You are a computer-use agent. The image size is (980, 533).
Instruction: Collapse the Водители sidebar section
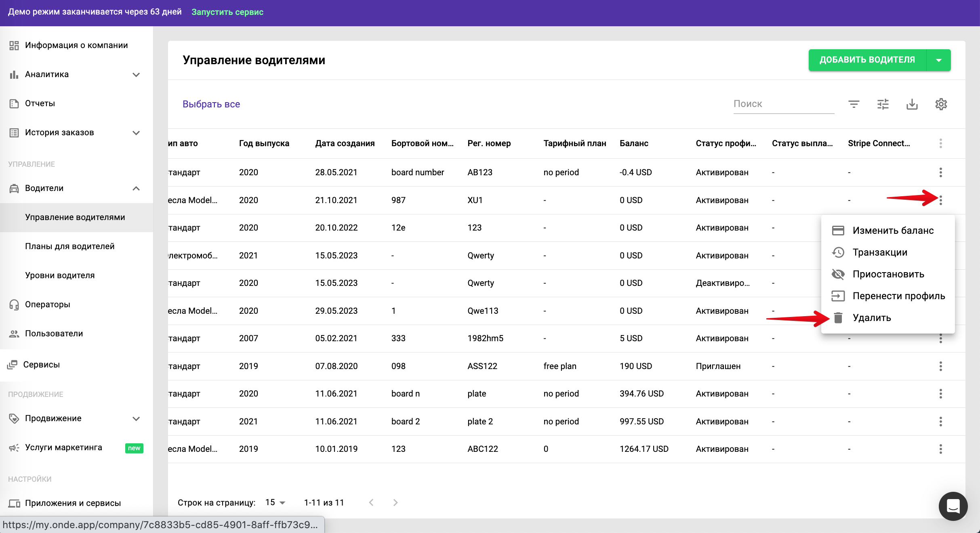point(136,189)
